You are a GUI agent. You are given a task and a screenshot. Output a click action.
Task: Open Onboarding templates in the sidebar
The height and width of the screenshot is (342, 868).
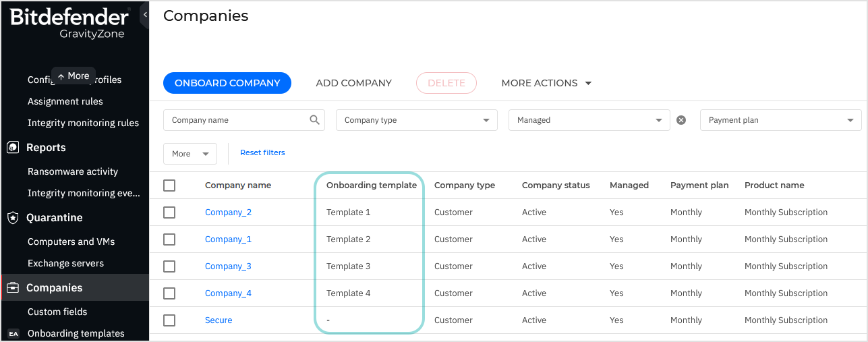(76, 333)
